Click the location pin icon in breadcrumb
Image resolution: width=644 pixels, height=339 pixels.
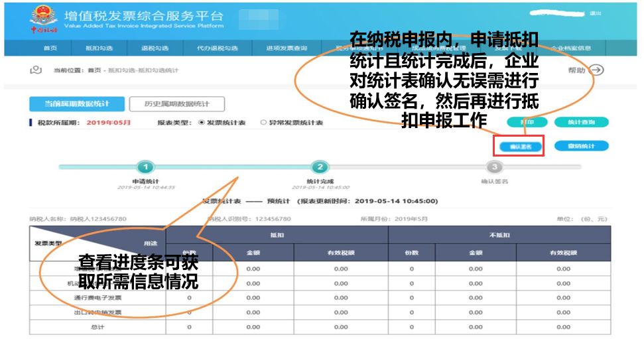point(36,70)
